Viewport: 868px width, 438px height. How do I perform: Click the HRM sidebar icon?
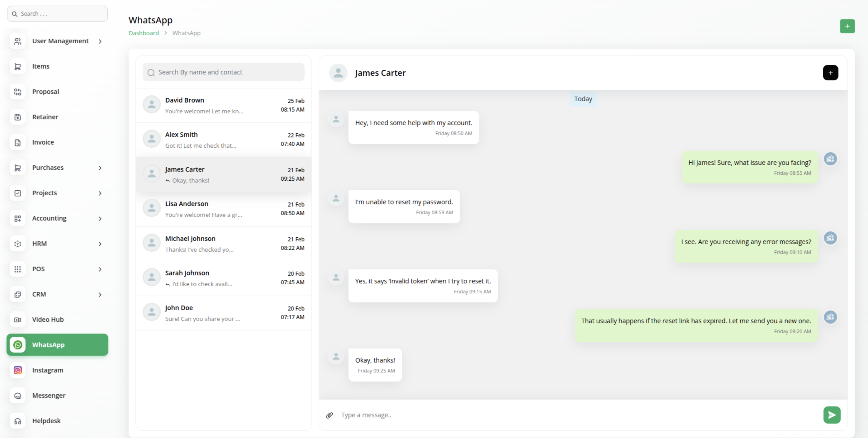18,244
